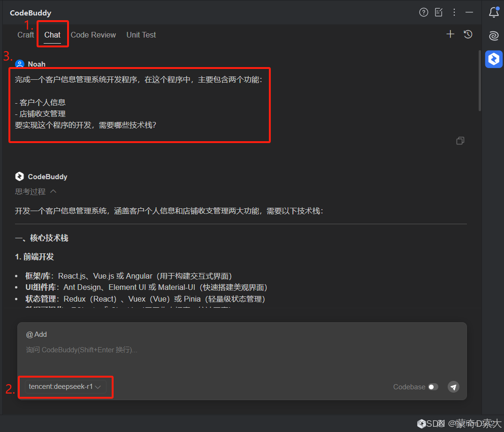Toggle the Codebase switch
This screenshot has width=504, height=432.
pos(433,387)
